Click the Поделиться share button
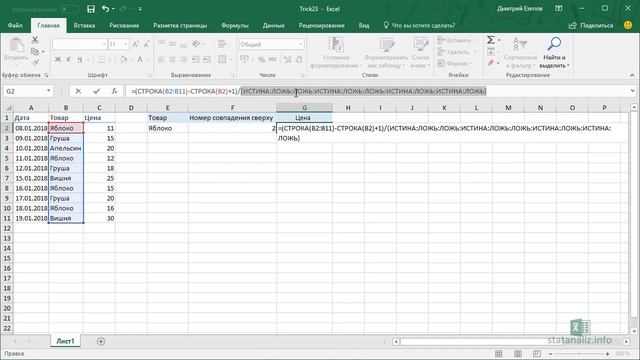This screenshot has width=640, height=360. (591, 25)
